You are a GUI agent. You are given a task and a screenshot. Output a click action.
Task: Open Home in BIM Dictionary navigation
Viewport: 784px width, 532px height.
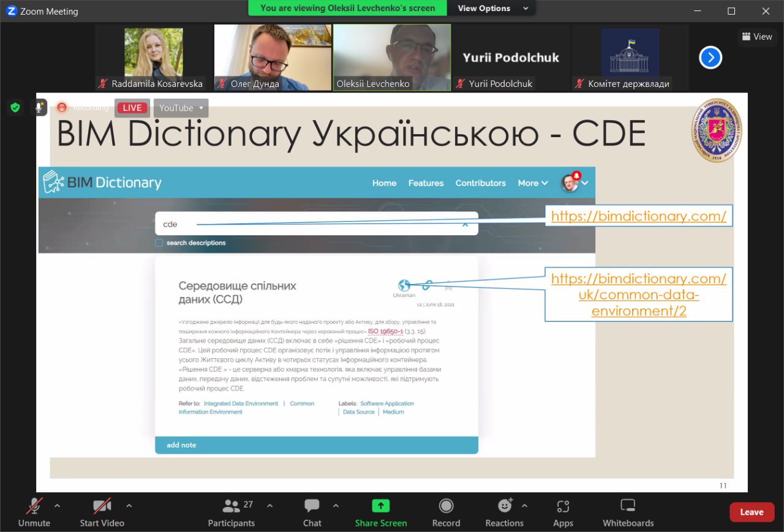(384, 182)
